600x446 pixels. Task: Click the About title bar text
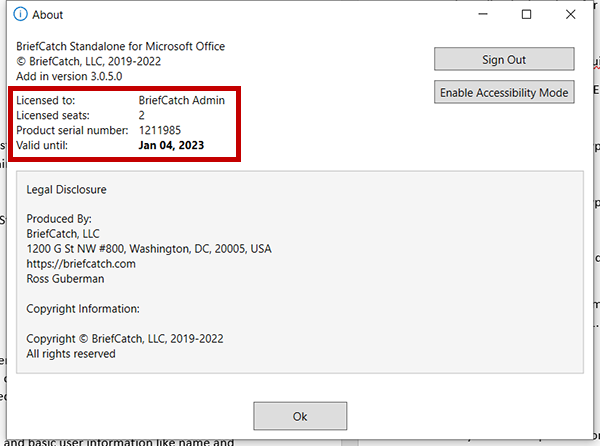[48, 15]
